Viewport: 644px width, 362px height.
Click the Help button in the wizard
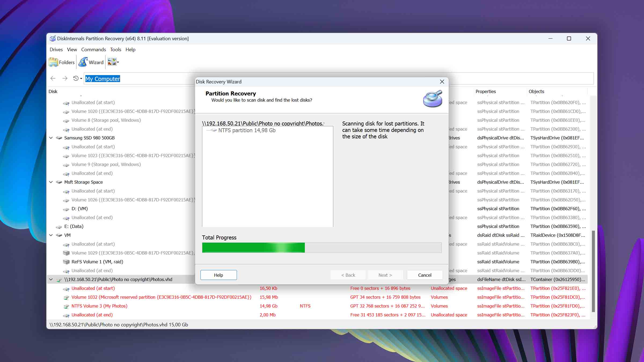[218, 275]
